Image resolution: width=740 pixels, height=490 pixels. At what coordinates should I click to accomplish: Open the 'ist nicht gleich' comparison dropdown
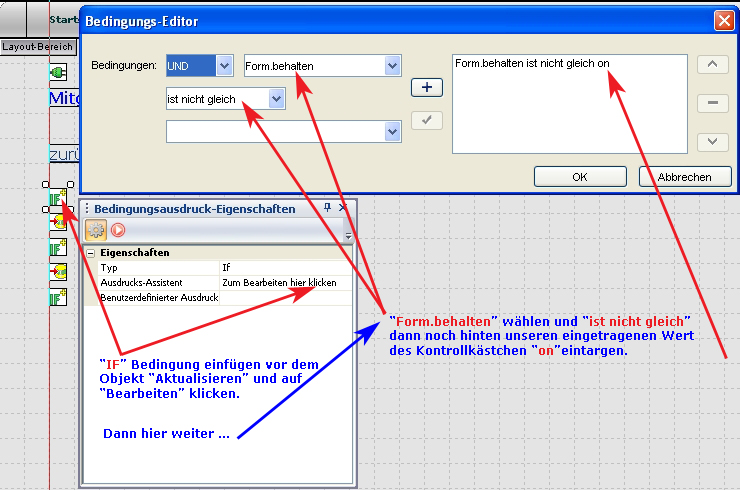277,99
